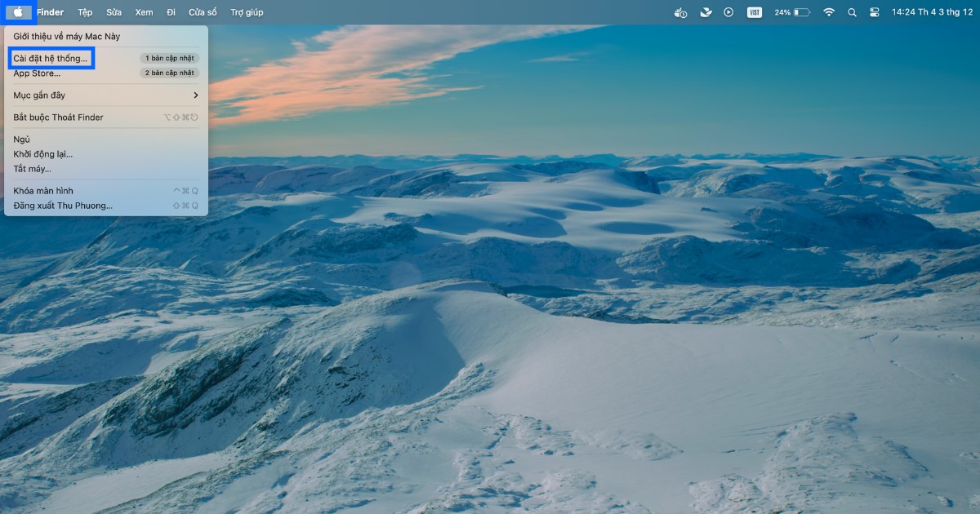Click the VIST input source icon
This screenshot has width=980, height=514.
(x=755, y=12)
